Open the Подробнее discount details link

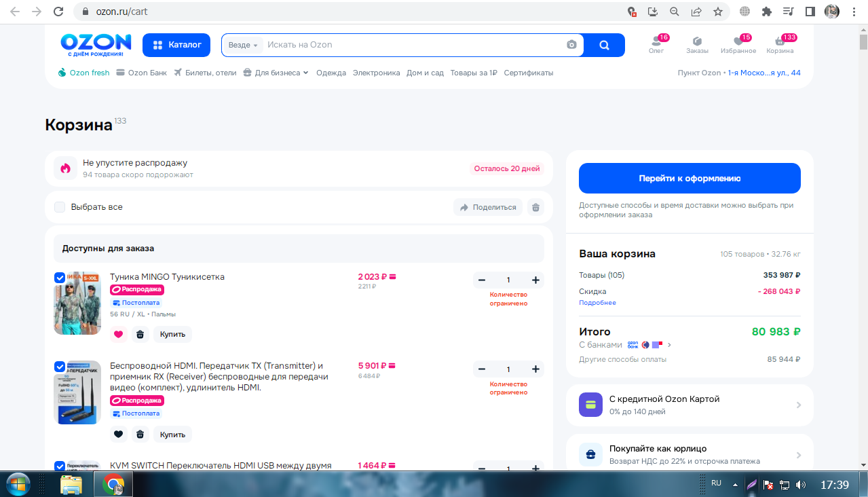coord(597,303)
